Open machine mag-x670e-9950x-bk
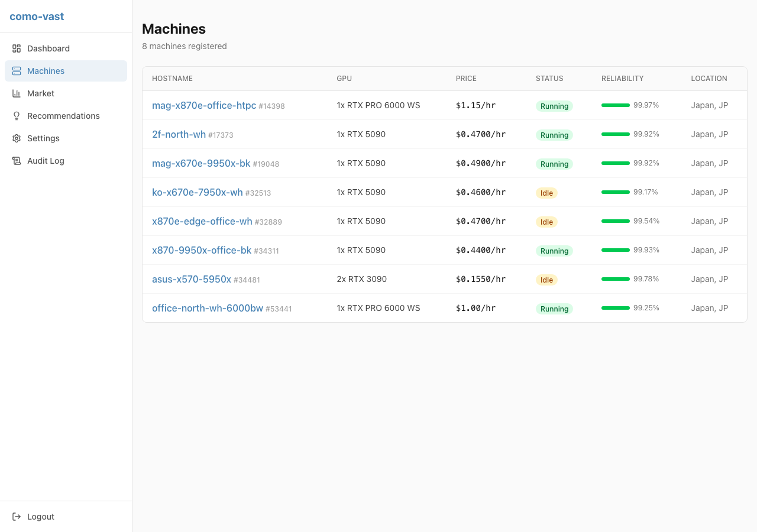757x532 pixels. tap(201, 163)
